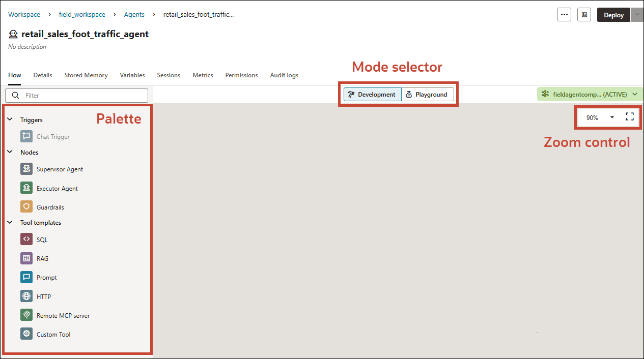Open the 90% zoom level dropdown

click(600, 117)
